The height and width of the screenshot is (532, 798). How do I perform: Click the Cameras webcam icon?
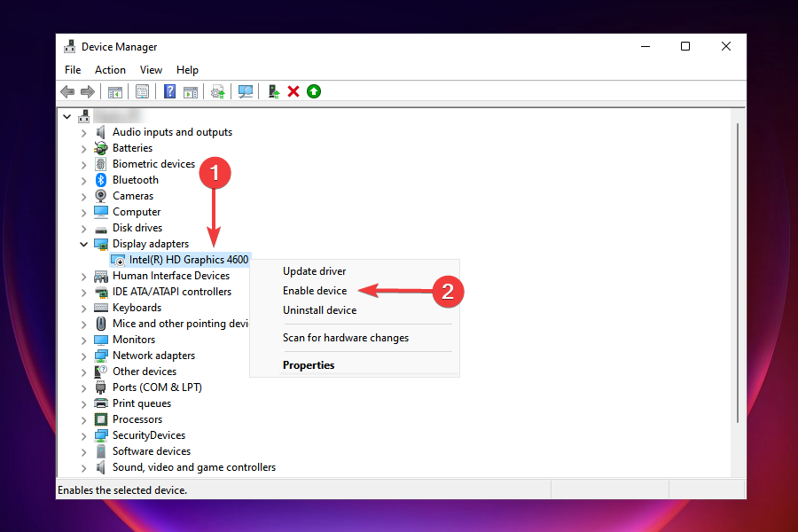pos(101,196)
